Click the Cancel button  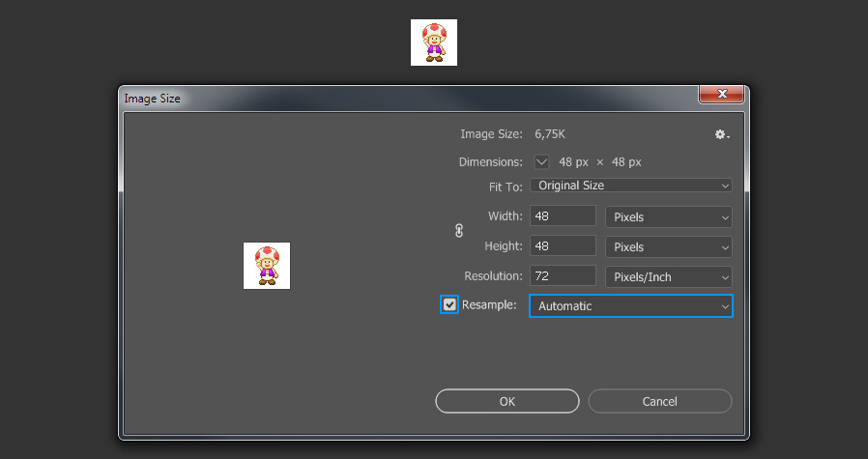pos(660,401)
